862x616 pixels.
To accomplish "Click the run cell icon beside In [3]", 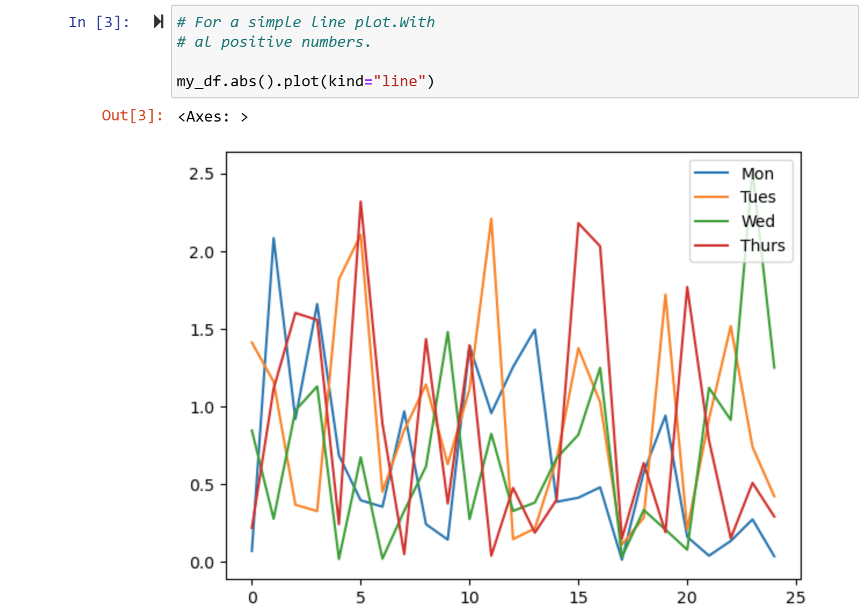I will pos(158,22).
